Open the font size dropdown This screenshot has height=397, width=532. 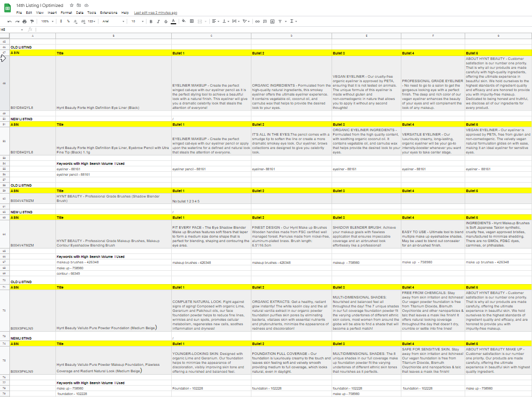click(x=138, y=21)
